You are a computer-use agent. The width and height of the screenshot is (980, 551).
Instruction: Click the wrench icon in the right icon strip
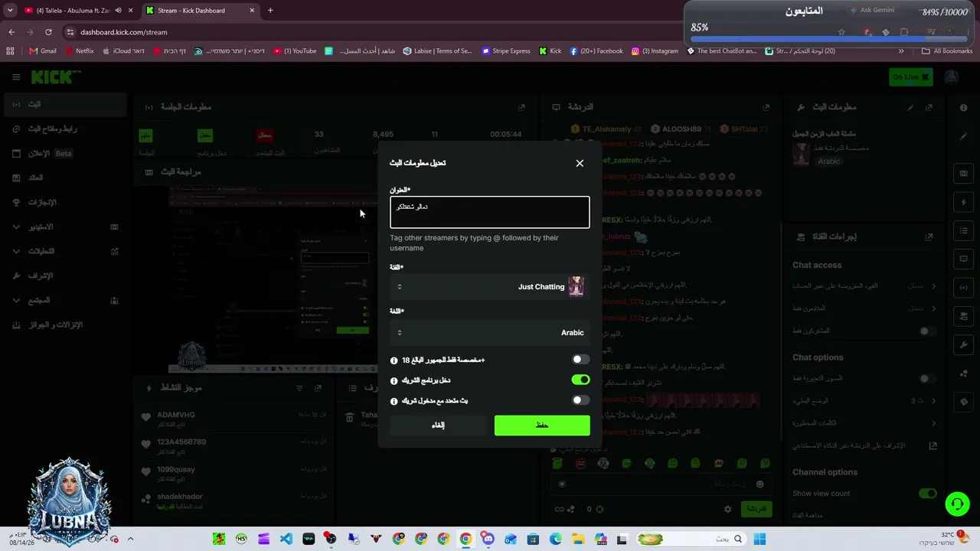click(x=963, y=344)
